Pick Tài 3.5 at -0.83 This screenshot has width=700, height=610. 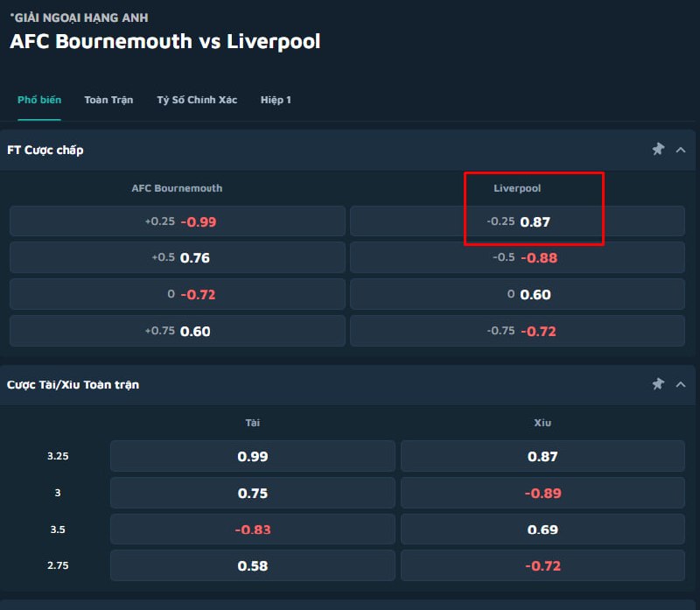coord(253,529)
